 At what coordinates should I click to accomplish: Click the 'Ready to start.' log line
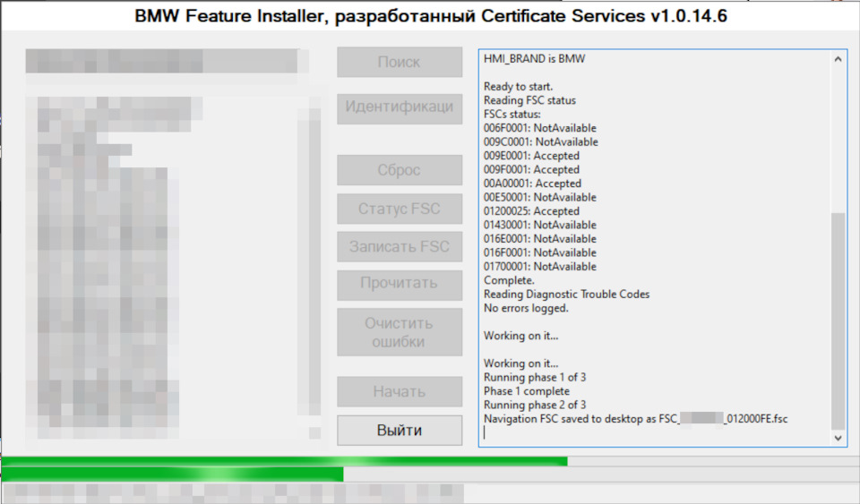tap(519, 87)
